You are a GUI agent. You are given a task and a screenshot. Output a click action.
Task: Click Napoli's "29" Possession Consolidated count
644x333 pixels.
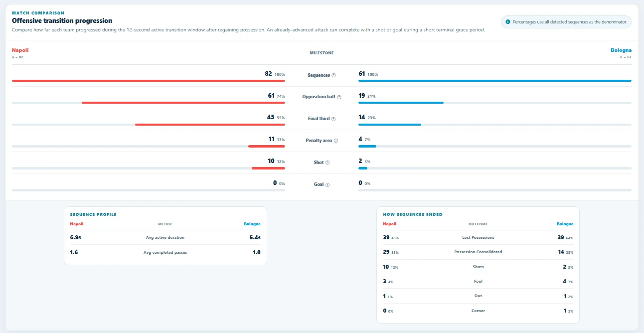coord(386,252)
